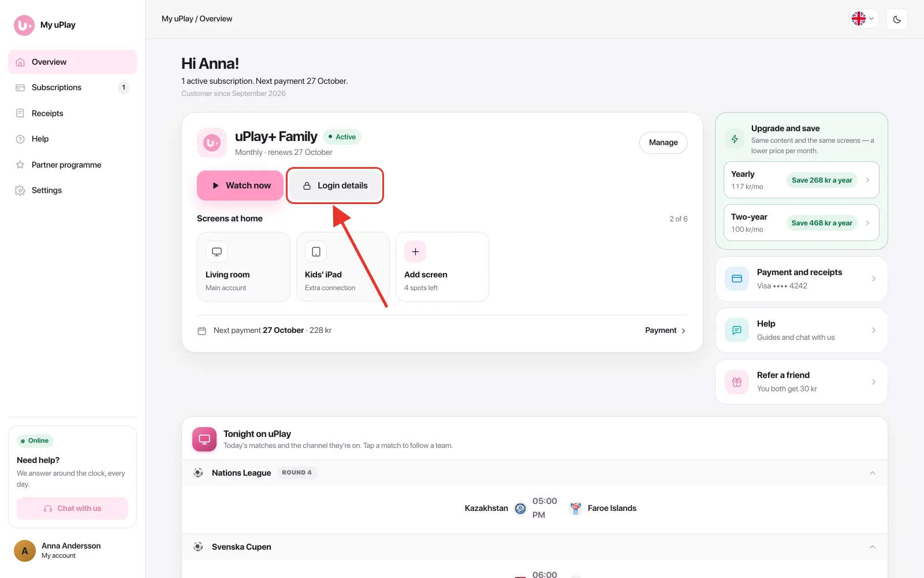Screen dimensions: 924x578
Task: Select the Kids' iPad screen card
Action: click(x=343, y=267)
